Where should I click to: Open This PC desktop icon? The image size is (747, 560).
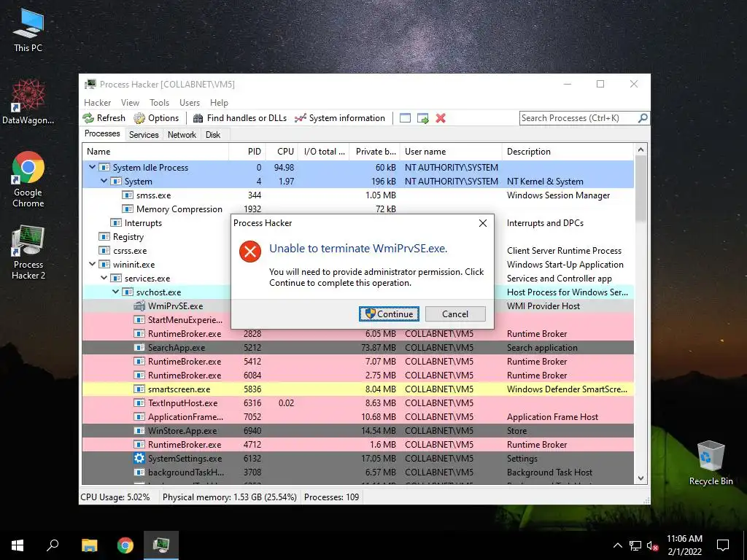point(28,29)
